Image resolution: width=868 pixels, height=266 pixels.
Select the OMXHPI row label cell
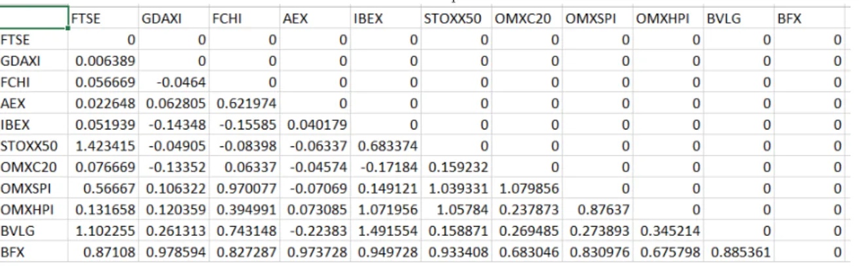[x=34, y=209]
